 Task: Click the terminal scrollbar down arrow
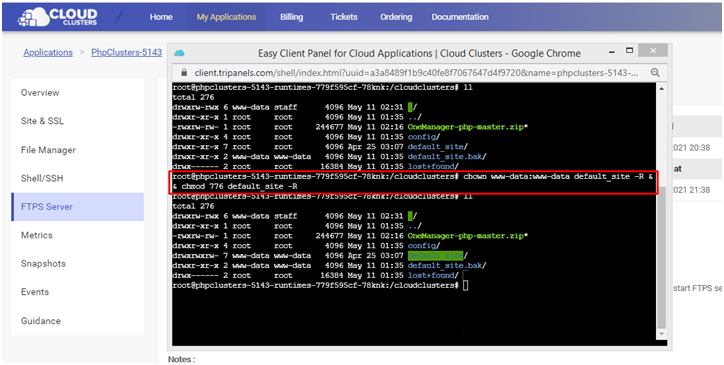[662, 334]
